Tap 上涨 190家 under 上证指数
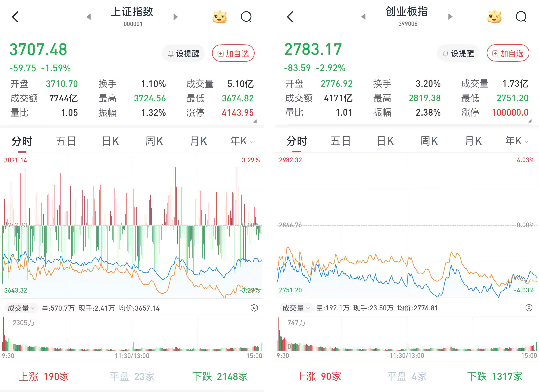This screenshot has height=392, width=539. pyautogui.click(x=44, y=377)
